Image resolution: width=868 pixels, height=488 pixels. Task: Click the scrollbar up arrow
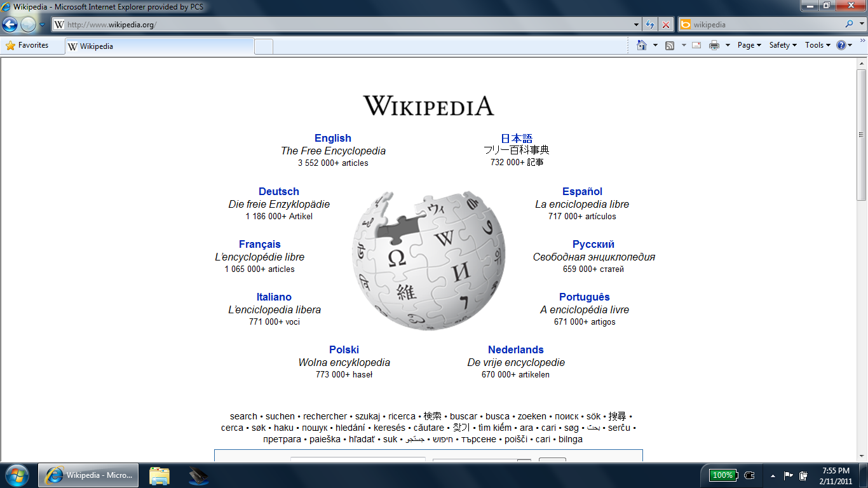(862, 64)
